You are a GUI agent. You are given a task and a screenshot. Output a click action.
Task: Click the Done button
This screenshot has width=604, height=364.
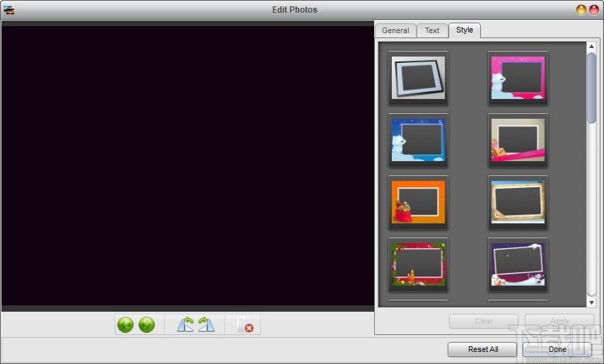(x=557, y=349)
